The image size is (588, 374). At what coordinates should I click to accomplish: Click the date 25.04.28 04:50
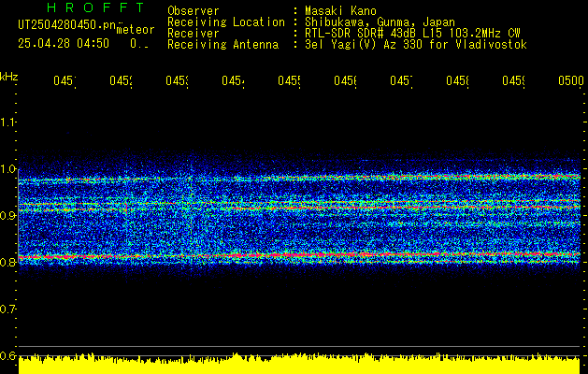point(64,43)
